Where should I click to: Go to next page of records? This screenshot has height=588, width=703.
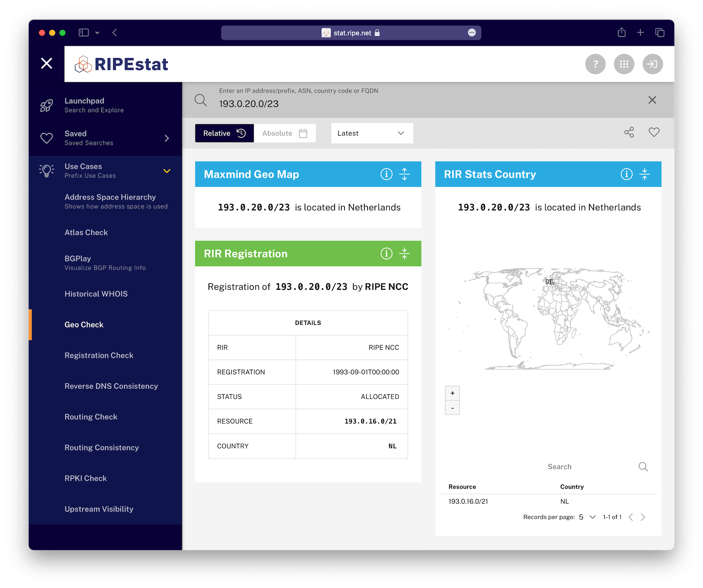point(643,517)
